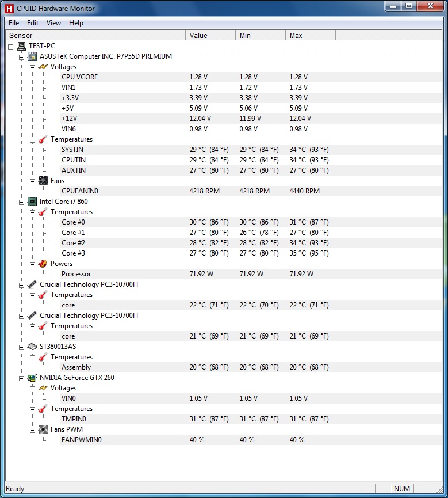Select the Core #2 temperature row
The height and width of the screenshot is (498, 448).
(251, 243)
